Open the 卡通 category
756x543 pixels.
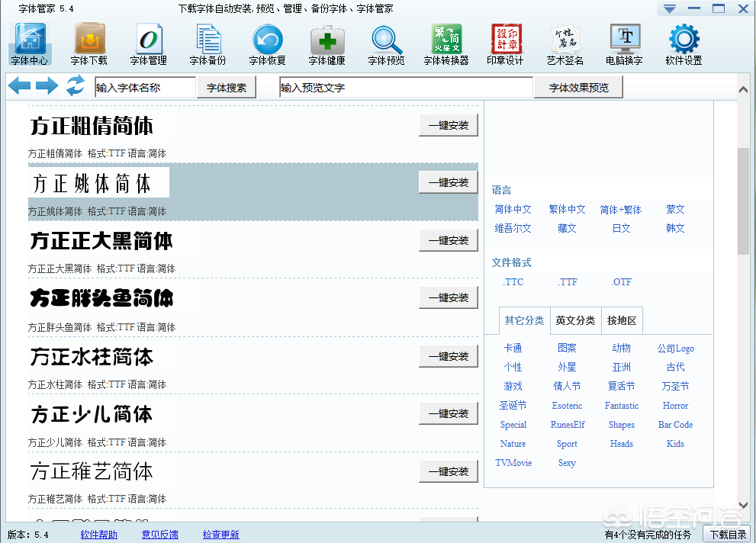click(x=513, y=348)
